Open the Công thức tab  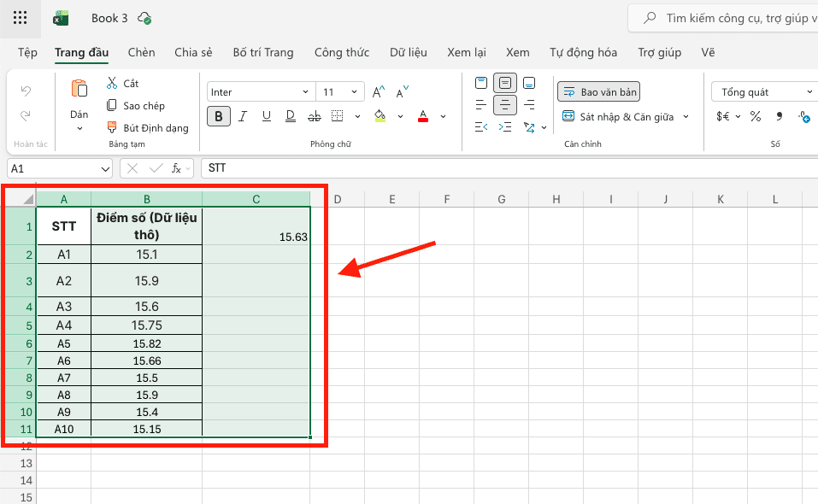pos(342,53)
